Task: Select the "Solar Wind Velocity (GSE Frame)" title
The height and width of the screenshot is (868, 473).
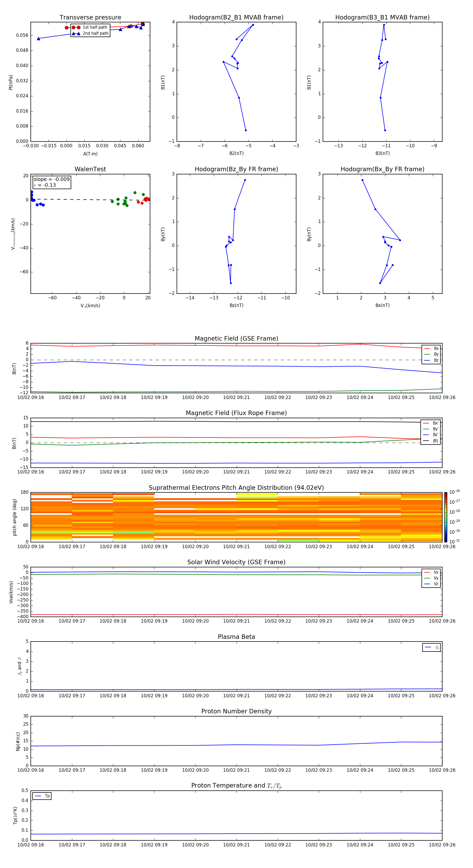Action: point(236,562)
